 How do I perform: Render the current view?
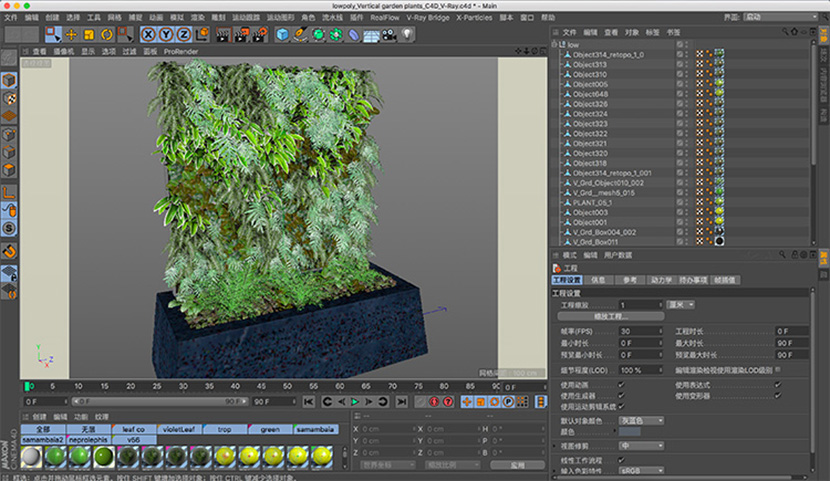(224, 35)
